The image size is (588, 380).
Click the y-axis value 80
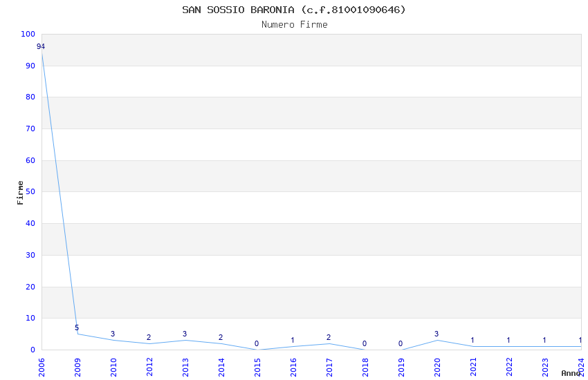click(30, 97)
